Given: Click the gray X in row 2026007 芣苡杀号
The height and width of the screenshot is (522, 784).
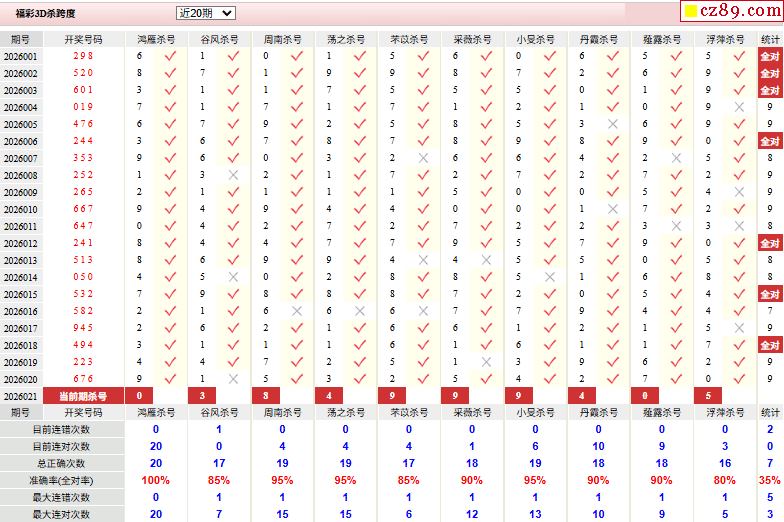Looking at the screenshot, I should 423,158.
